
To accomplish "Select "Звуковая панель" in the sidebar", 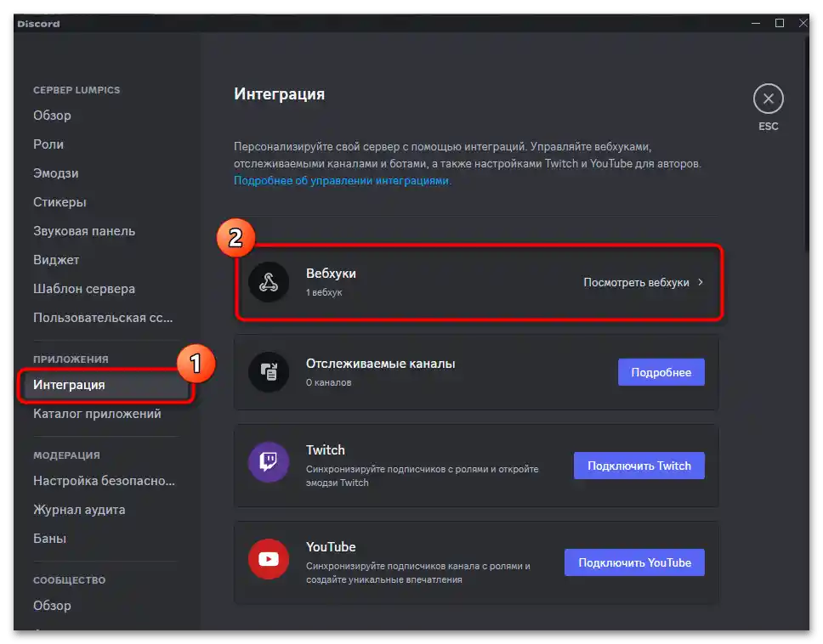I will 80,231.
